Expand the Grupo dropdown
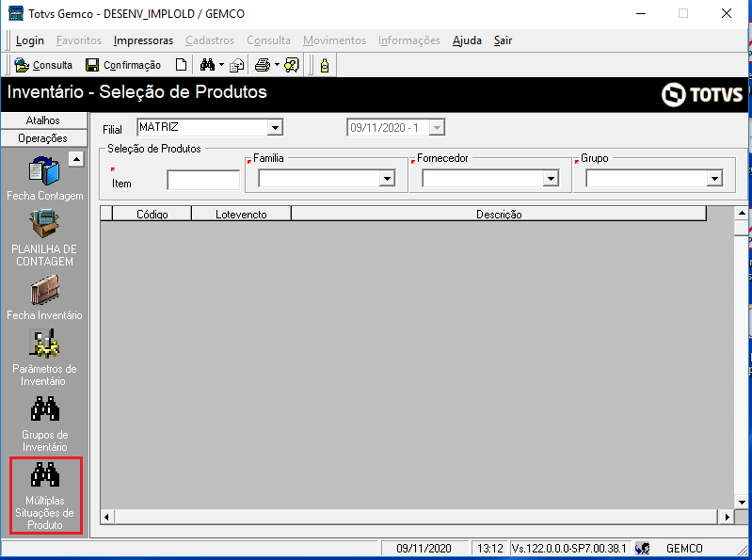Screen dimensions: 752x560 (x=714, y=179)
